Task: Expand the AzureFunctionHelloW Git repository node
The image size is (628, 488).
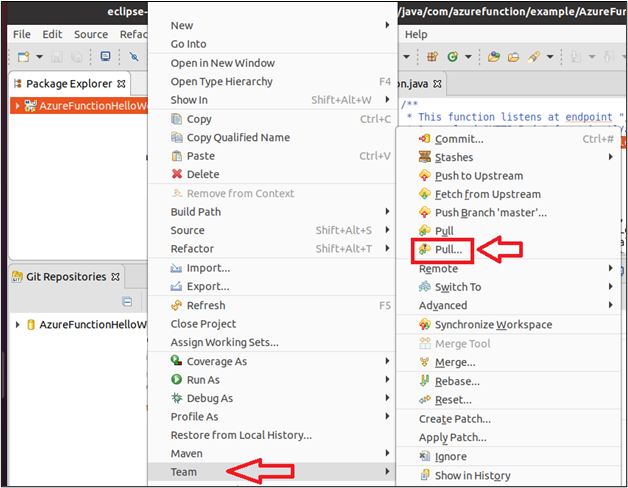Action: pyautogui.click(x=17, y=324)
